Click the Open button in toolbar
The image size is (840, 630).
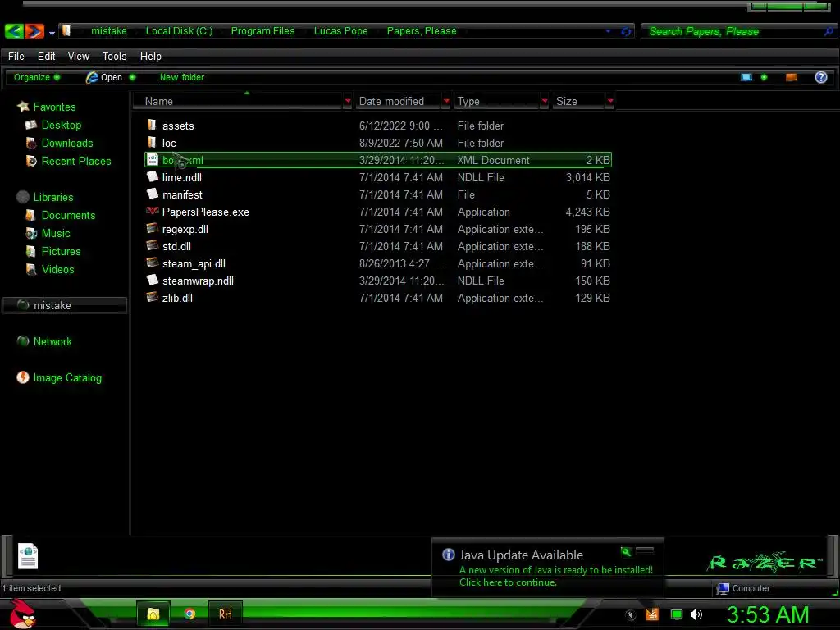(x=104, y=77)
